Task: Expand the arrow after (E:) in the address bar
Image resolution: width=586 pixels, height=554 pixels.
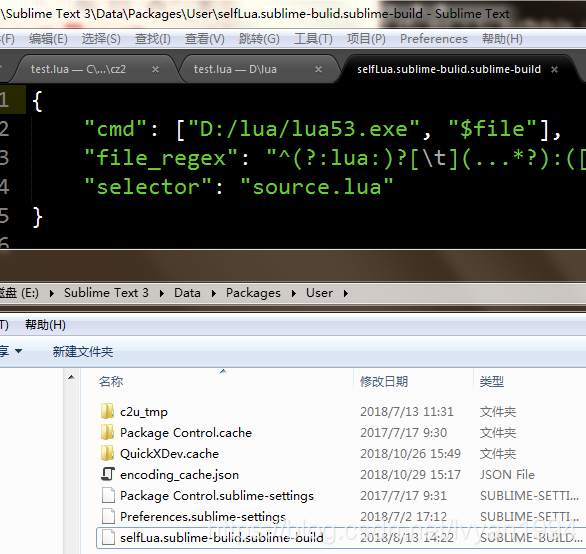Action: (x=52, y=293)
